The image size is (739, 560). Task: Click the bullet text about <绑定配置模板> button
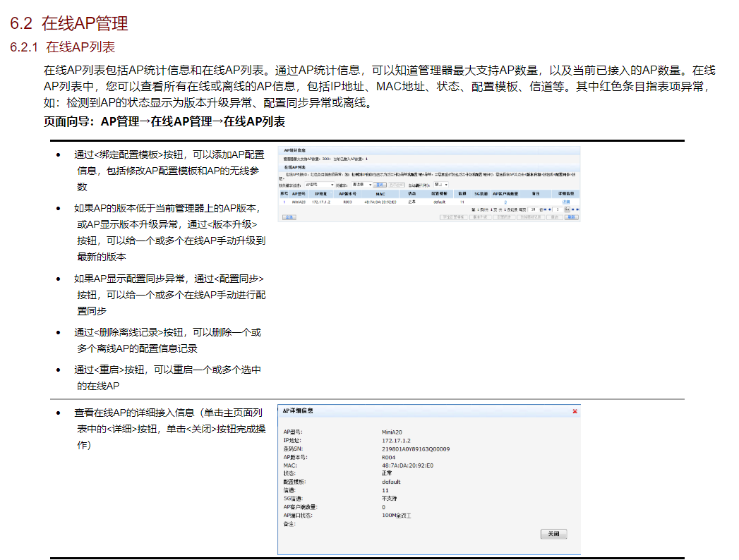coord(169,171)
